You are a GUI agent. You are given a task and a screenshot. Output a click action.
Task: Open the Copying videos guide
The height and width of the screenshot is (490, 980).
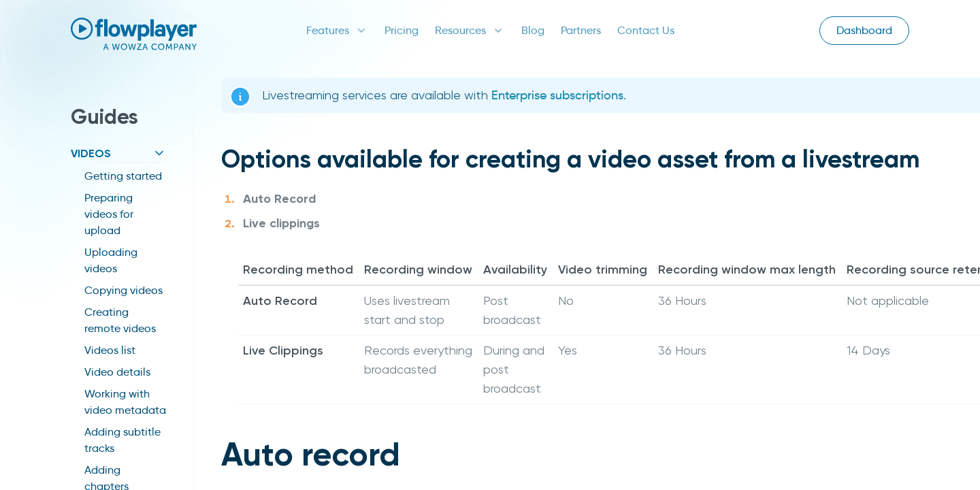[123, 291]
